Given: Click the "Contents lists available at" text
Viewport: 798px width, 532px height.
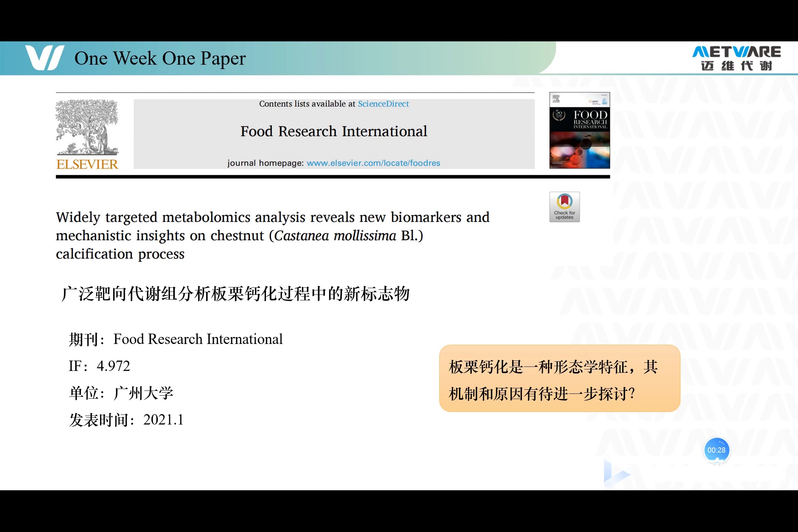Looking at the screenshot, I should [307, 104].
